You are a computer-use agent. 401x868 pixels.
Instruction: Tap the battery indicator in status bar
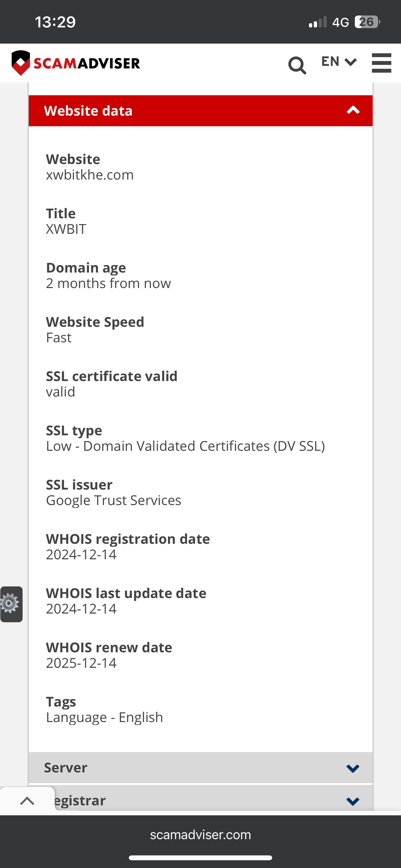click(367, 22)
